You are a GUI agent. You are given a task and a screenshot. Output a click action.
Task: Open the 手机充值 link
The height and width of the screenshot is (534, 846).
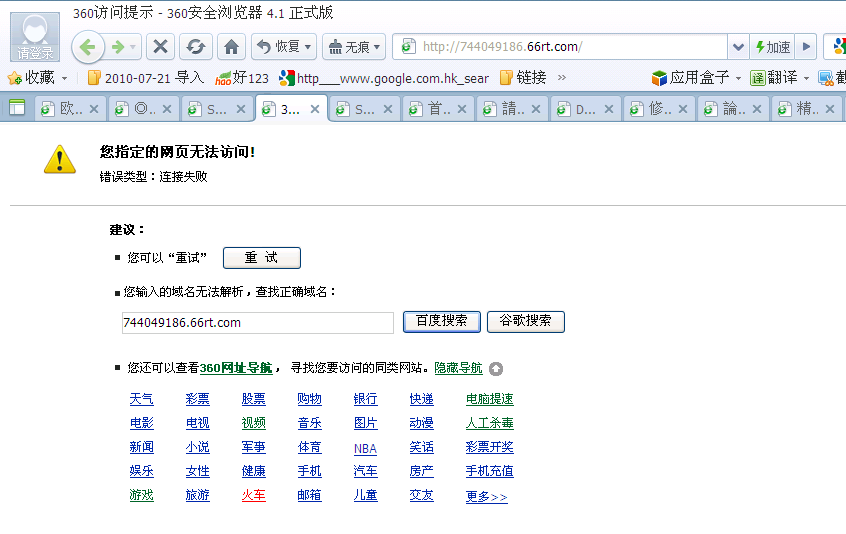(x=489, y=471)
